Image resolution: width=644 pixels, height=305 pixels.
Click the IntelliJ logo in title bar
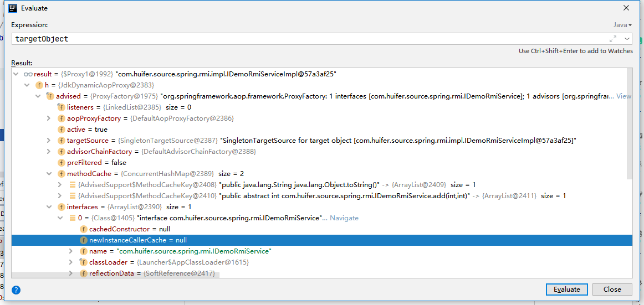click(x=12, y=8)
